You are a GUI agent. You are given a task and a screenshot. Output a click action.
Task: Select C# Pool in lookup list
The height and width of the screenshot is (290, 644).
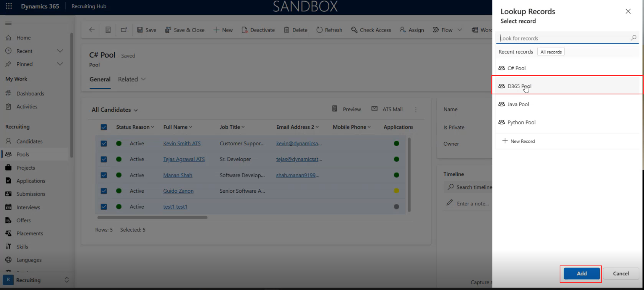coord(568,68)
